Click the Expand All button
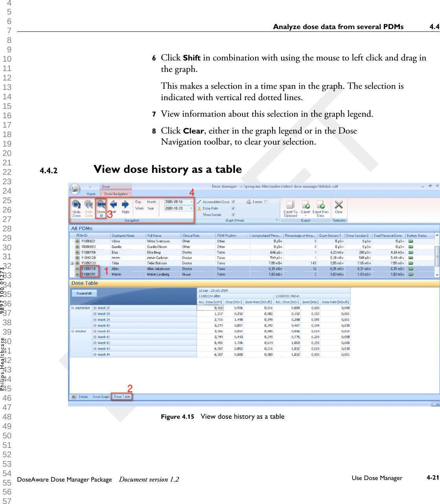Viewport: 440px width, 504px height. tap(84, 293)
